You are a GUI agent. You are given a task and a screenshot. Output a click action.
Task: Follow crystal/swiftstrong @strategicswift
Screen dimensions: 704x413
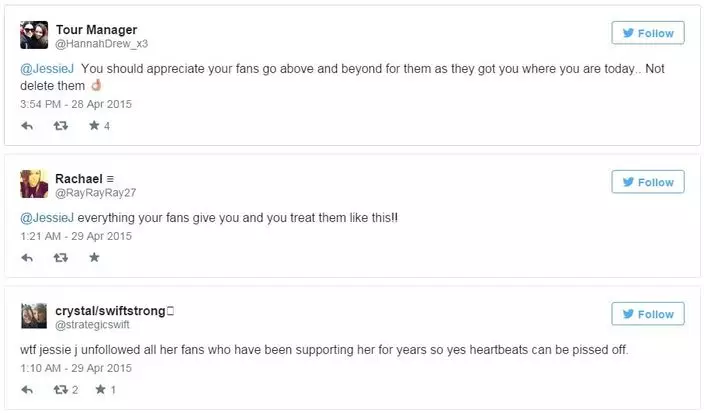[x=647, y=314]
